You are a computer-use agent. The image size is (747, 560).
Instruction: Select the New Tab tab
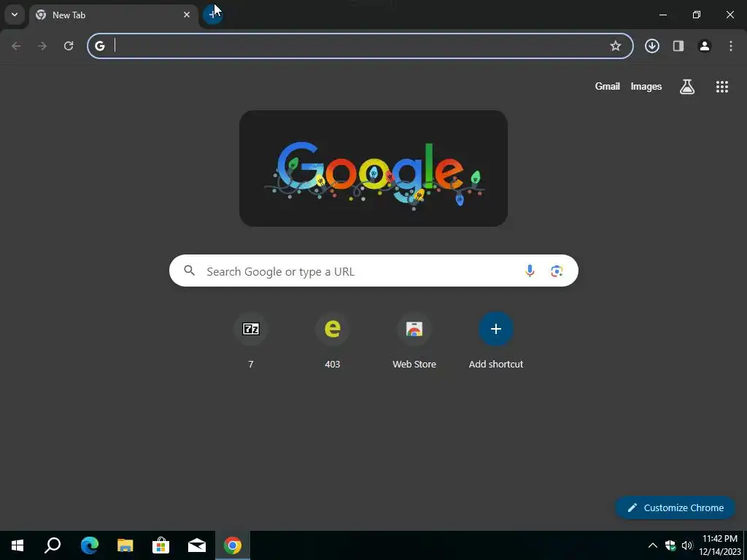point(113,15)
